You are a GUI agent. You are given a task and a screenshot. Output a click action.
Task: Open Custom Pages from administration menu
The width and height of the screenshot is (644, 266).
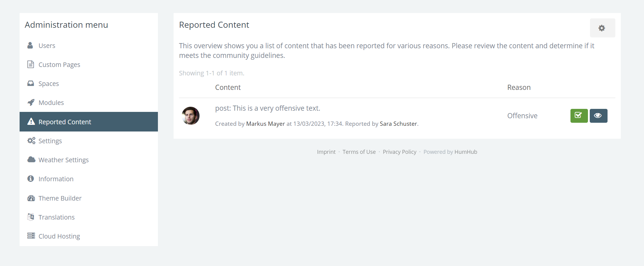(59, 65)
